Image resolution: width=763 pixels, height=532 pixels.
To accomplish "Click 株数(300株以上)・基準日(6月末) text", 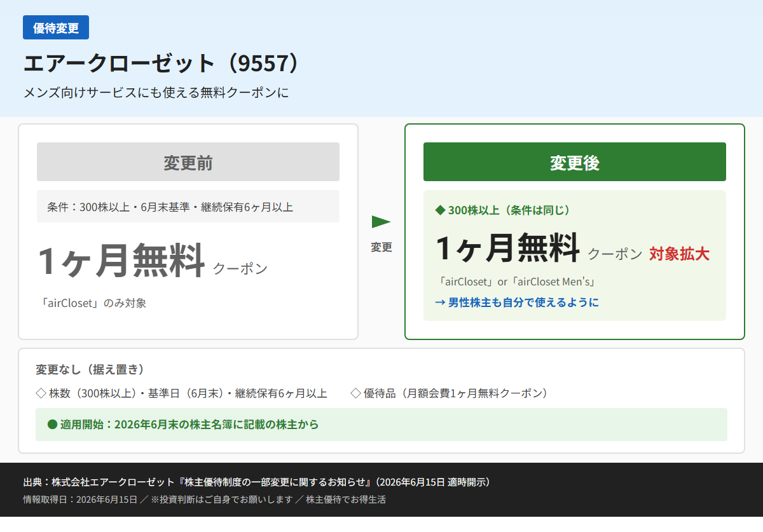I will [188, 393].
